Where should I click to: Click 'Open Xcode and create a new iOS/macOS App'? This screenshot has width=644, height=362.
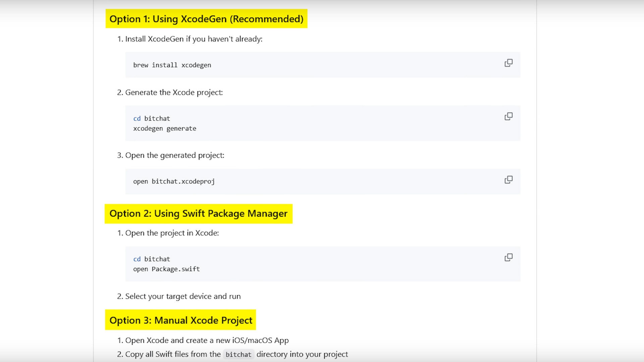pyautogui.click(x=207, y=340)
